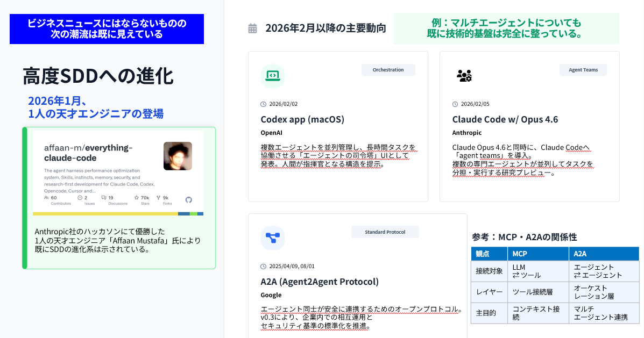Click the Orchestration tag
This screenshot has width=644, height=338.
[388, 70]
